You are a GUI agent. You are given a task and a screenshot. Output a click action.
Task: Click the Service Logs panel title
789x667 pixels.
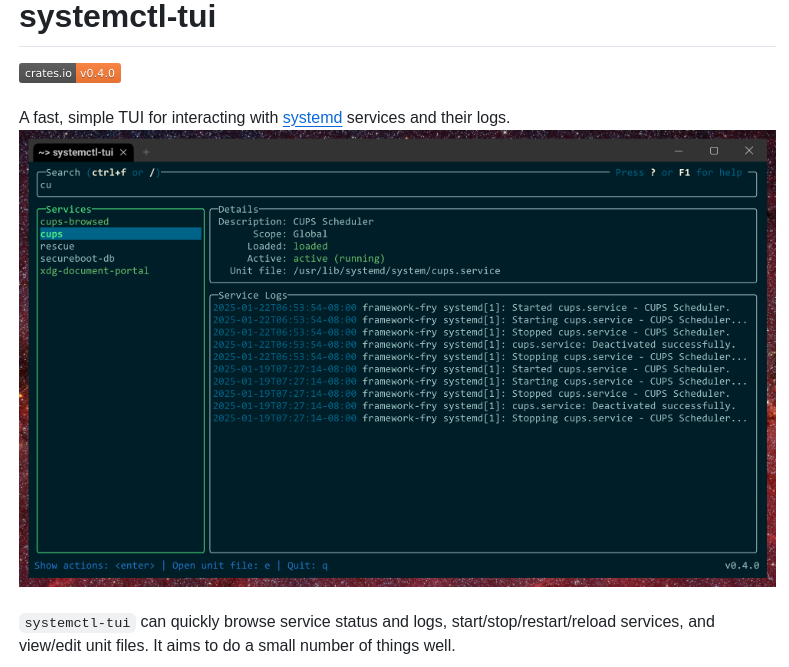click(253, 295)
